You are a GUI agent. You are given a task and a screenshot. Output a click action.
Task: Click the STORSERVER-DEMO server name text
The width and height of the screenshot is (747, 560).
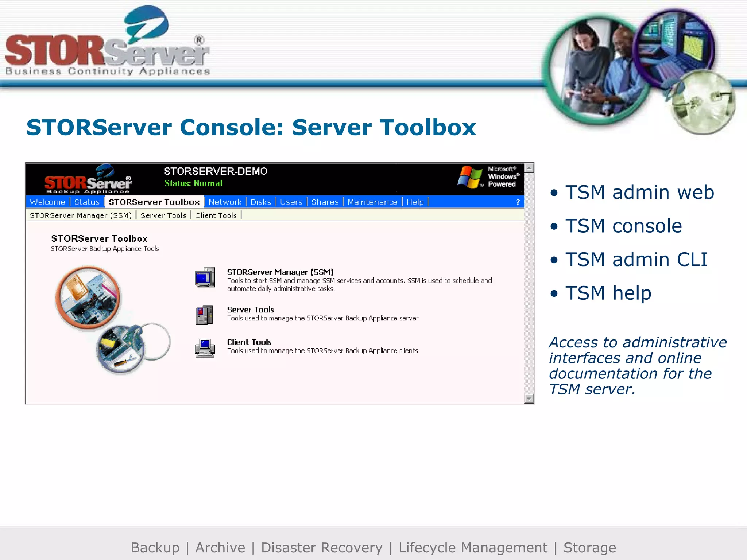click(215, 171)
